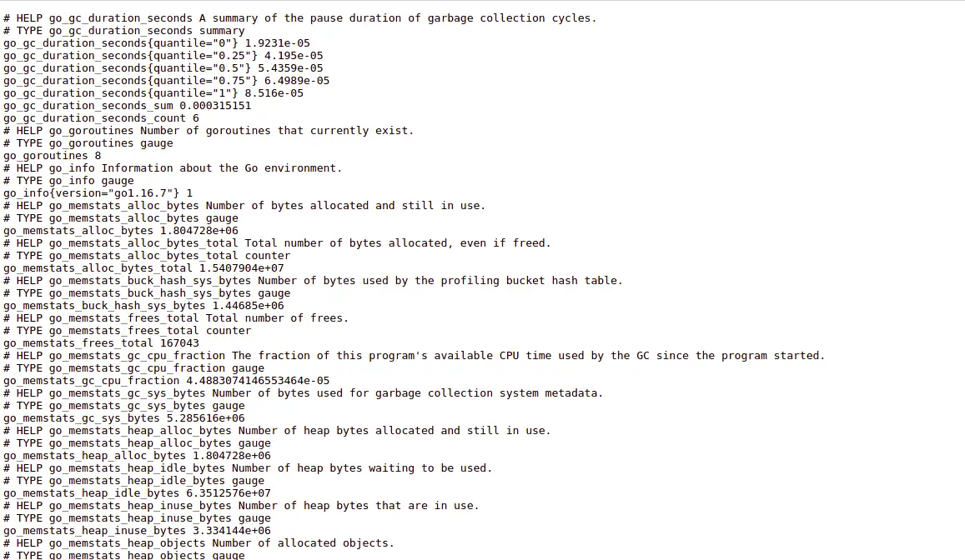This screenshot has height=560, width=965.
Task: Click the quantile="0.25" duration line
Action: pos(163,56)
